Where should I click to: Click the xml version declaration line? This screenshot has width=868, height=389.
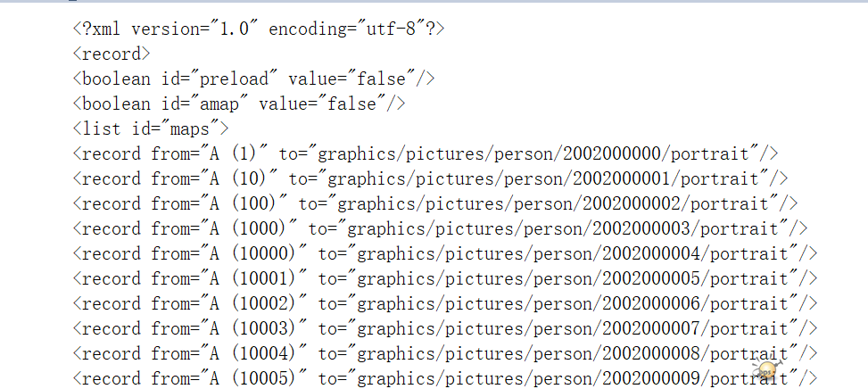coord(259,29)
